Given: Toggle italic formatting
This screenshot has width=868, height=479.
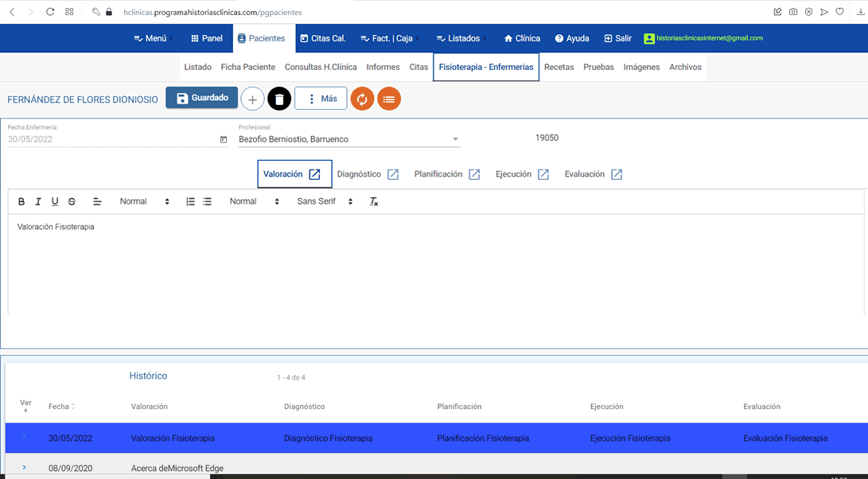Looking at the screenshot, I should coord(38,202).
